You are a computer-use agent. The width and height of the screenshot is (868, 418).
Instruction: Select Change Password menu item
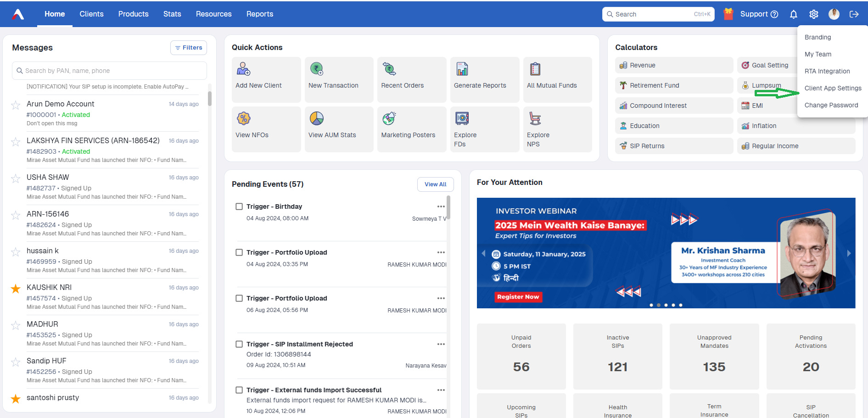coord(831,105)
